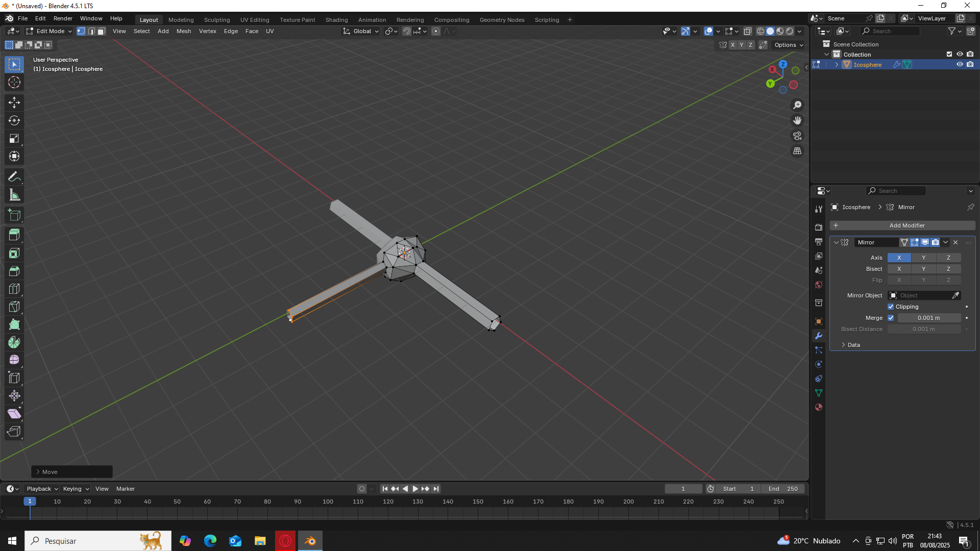Disable the Merge checkbox
The image size is (980, 551).
(891, 318)
